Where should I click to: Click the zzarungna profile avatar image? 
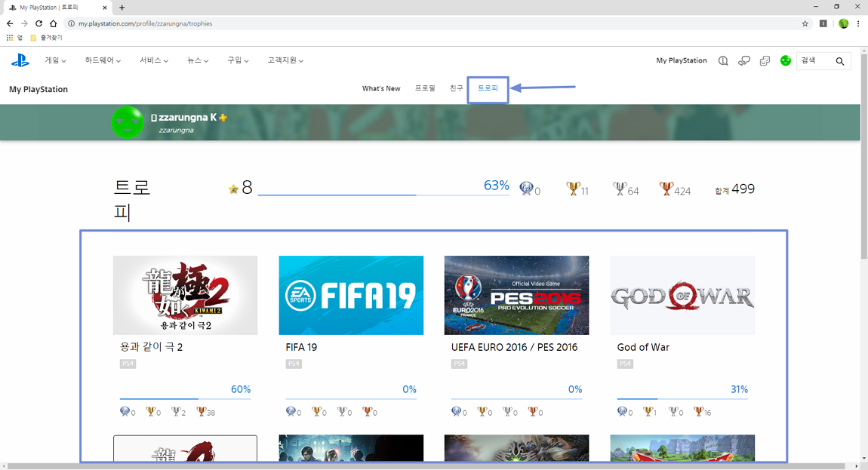click(128, 122)
